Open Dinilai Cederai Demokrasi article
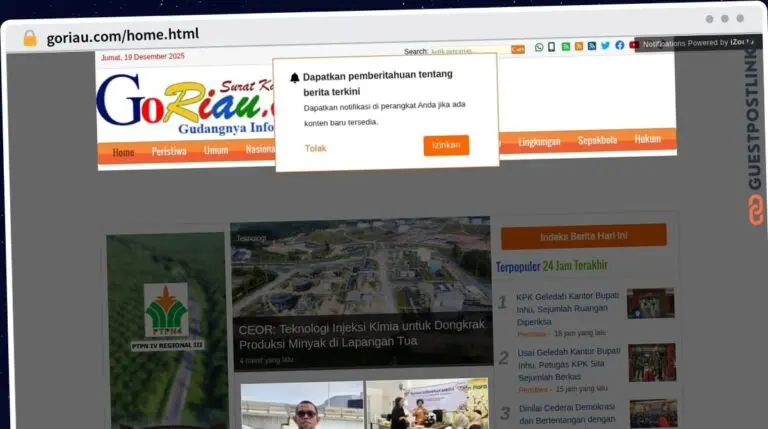This screenshot has height=429, width=768. point(567,413)
